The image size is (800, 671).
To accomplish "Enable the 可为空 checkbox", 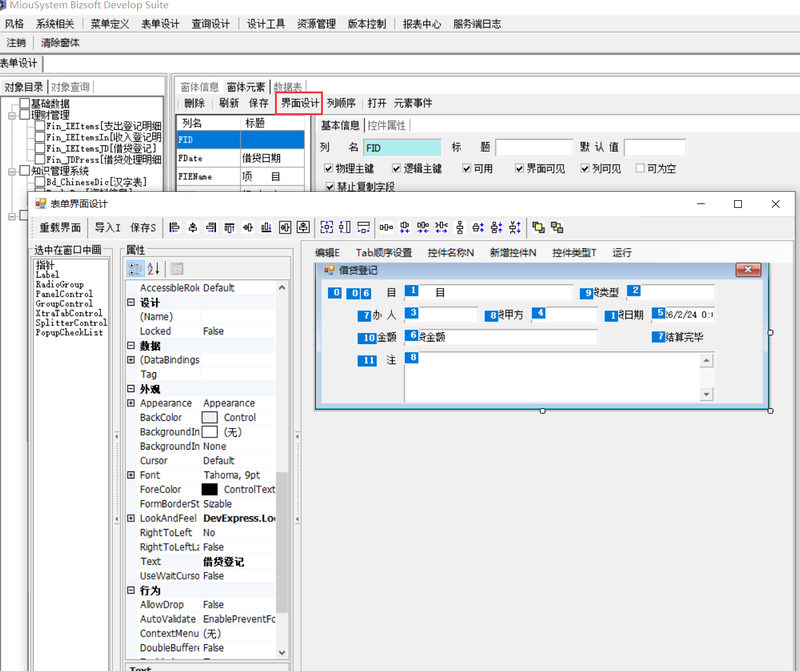I will (x=639, y=169).
